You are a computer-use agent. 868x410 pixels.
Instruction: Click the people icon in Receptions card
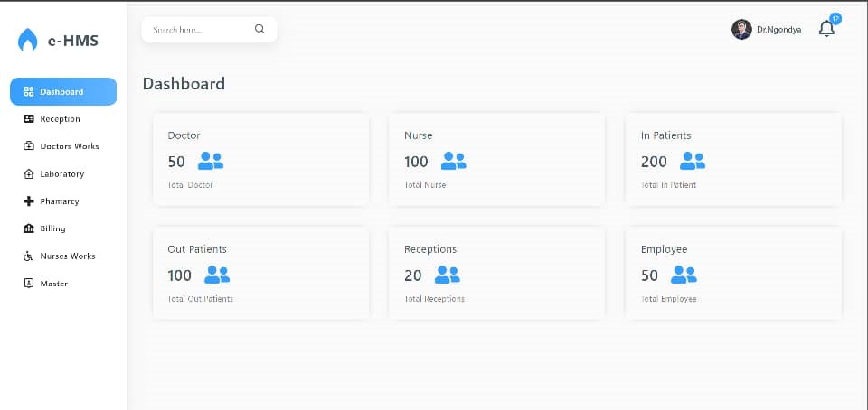(x=448, y=275)
